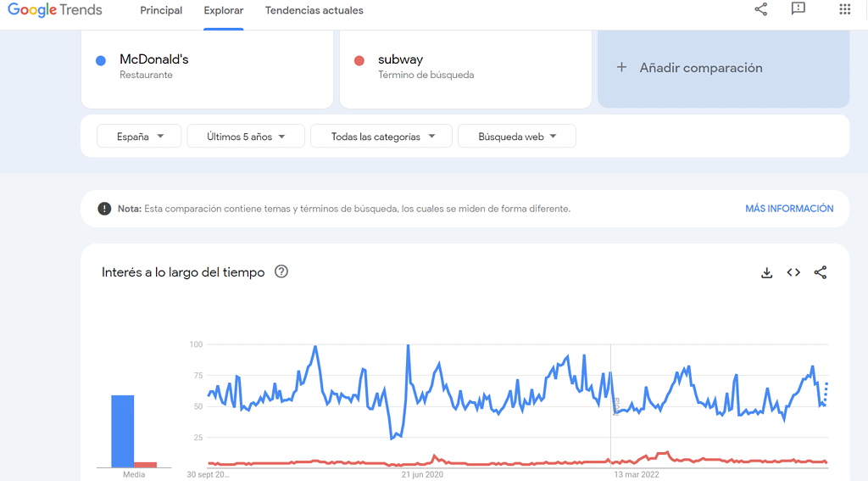Click the Nota marker on the chart
The image size is (868, 481).
[x=615, y=406]
